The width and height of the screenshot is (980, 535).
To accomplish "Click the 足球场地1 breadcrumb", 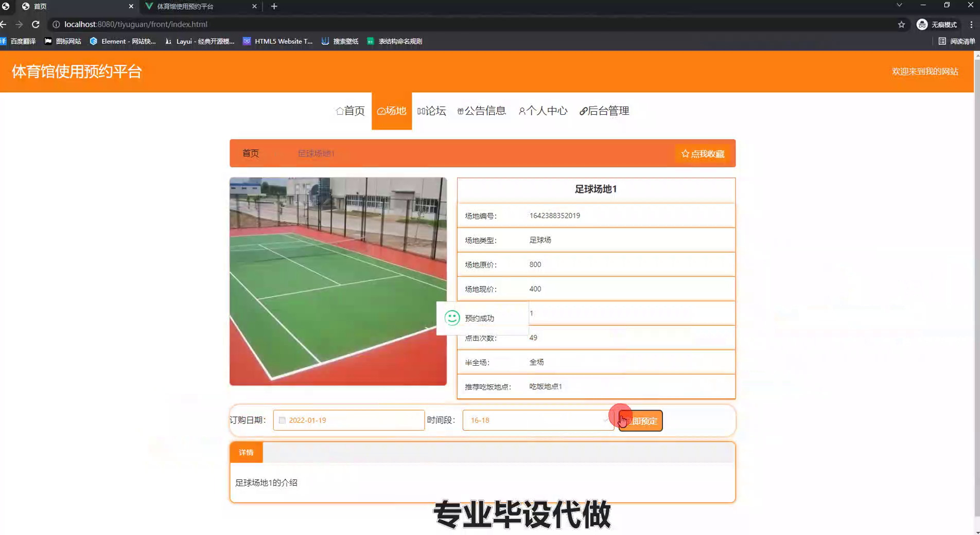I will pyautogui.click(x=316, y=153).
